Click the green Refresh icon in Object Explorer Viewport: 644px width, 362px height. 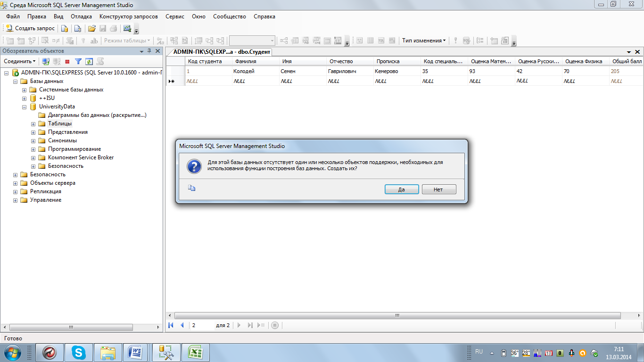click(89, 61)
